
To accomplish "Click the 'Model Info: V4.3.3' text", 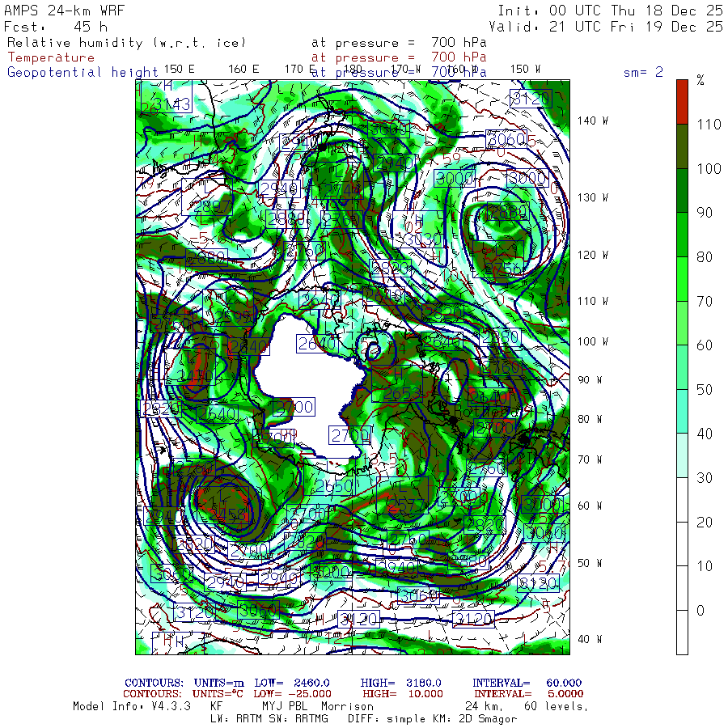I will click(x=132, y=706).
